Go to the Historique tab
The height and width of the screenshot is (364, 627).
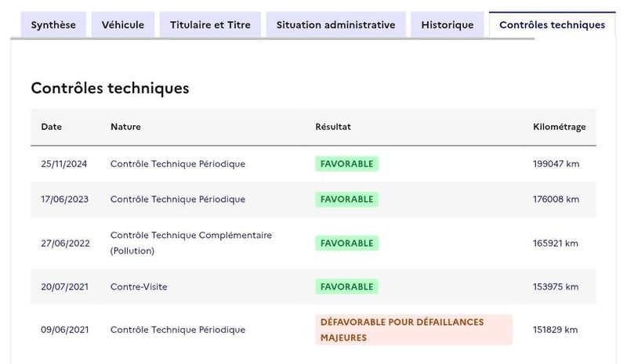[x=447, y=25]
